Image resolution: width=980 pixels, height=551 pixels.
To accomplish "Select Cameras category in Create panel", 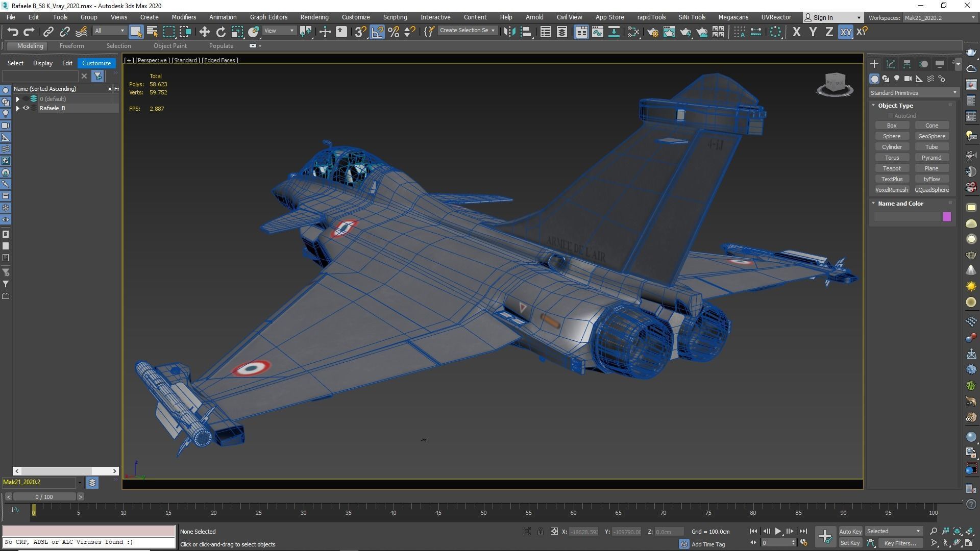I will (908, 79).
